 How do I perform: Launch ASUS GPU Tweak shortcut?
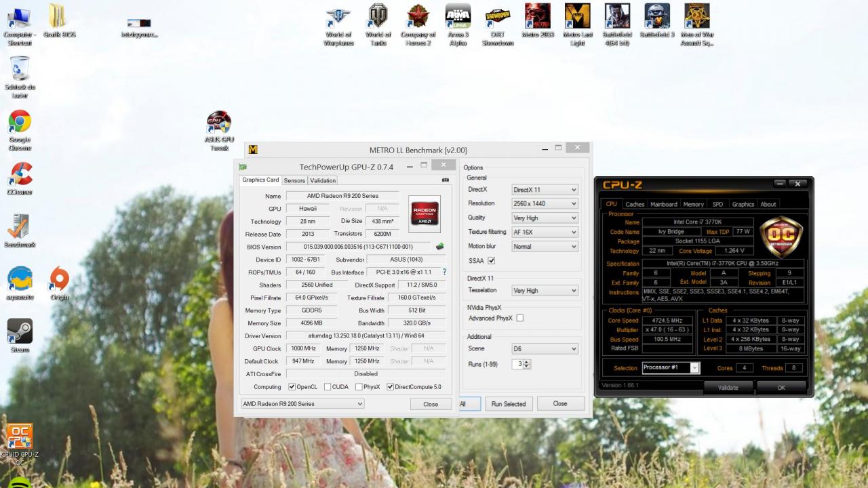tap(219, 131)
